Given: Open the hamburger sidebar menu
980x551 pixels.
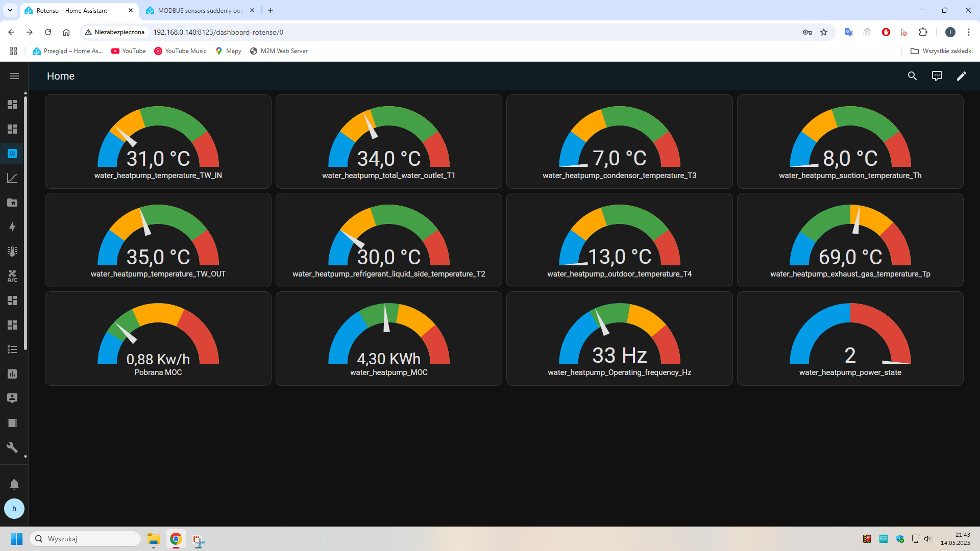Looking at the screenshot, I should (x=14, y=76).
